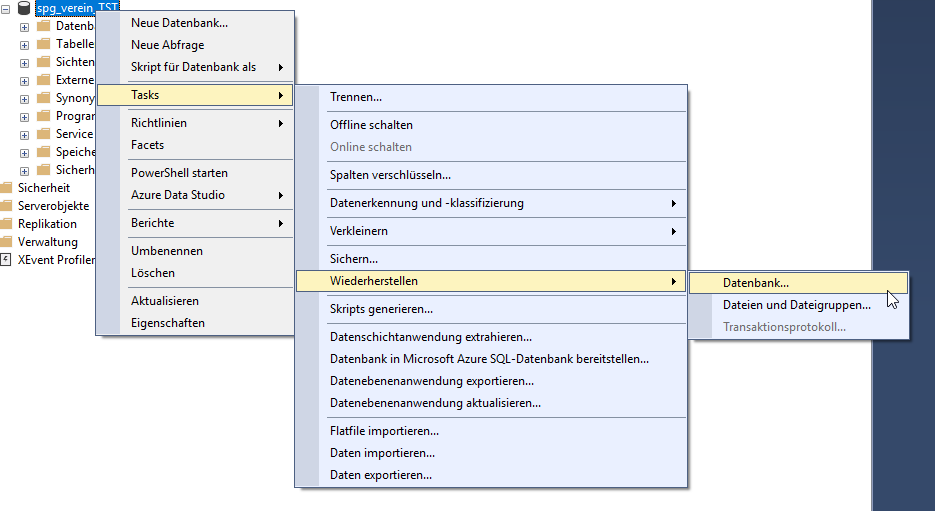Click the spg_verein_TST database icon

[24, 8]
